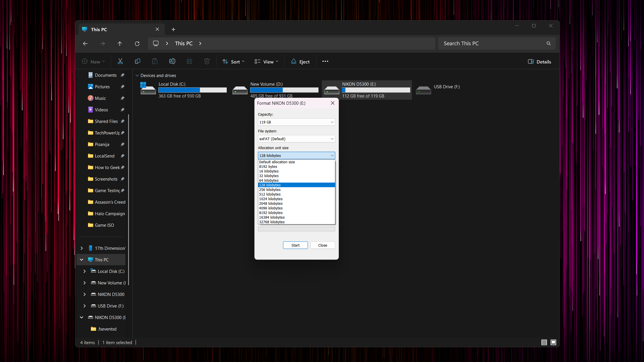
Task: Add a new Explorer tab
Action: [x=173, y=29]
